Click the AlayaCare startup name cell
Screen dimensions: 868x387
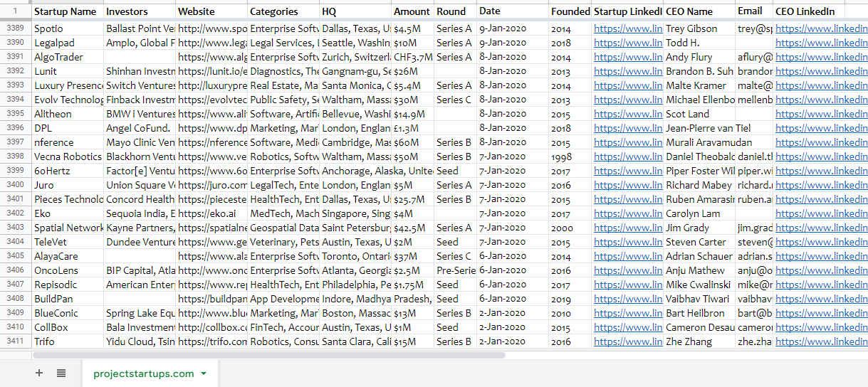[x=68, y=256]
